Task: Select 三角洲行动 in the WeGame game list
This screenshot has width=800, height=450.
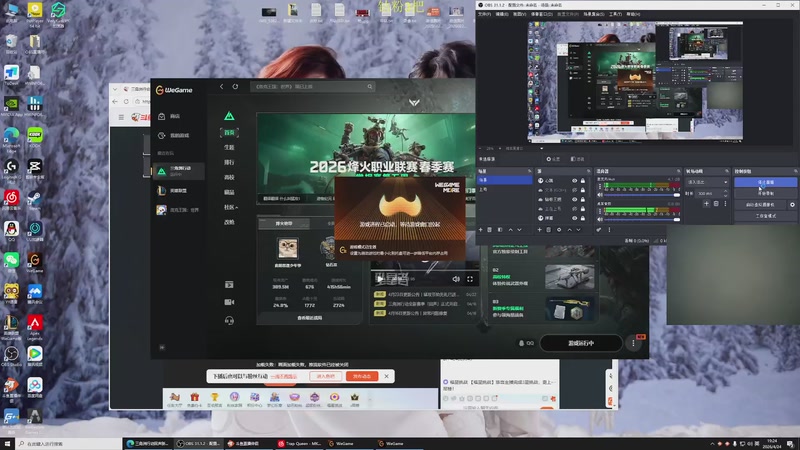Action: pos(179,171)
